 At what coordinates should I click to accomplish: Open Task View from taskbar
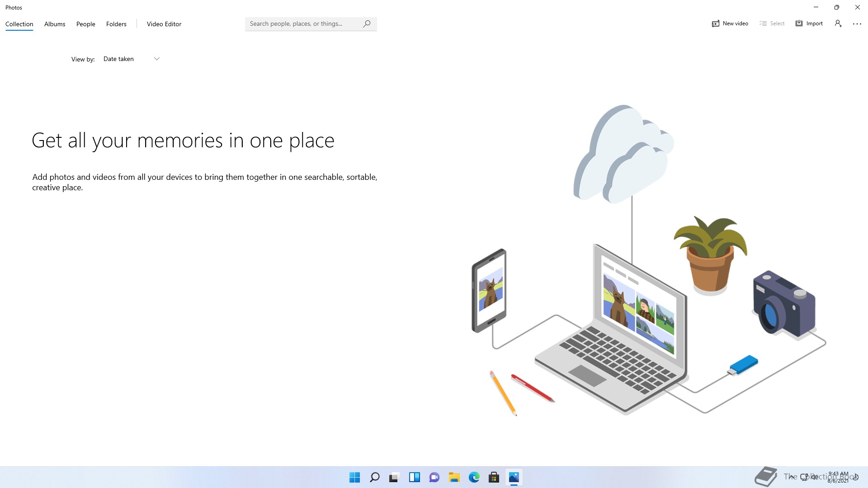394,477
